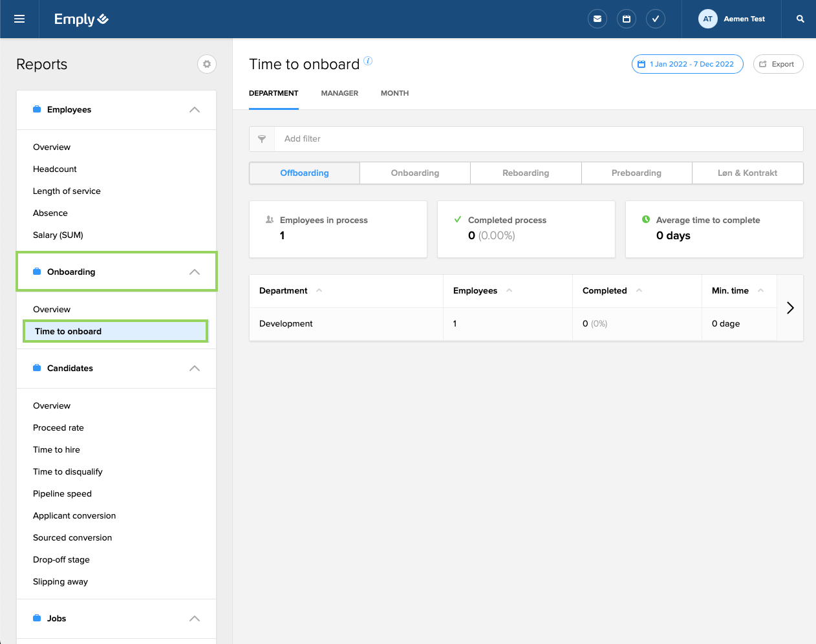This screenshot has width=816, height=644.
Task: Click the filter funnel icon
Action: tap(262, 139)
